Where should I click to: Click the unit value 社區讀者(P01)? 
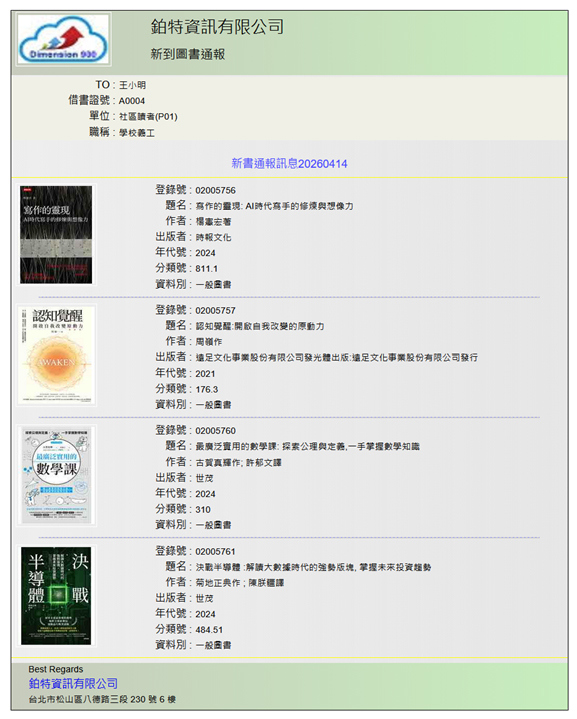tap(148, 117)
